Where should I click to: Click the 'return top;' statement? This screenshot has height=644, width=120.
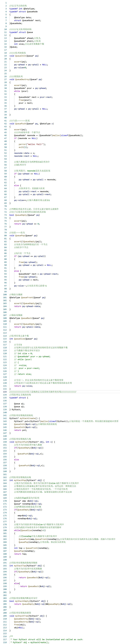click(x=20, y=554)
